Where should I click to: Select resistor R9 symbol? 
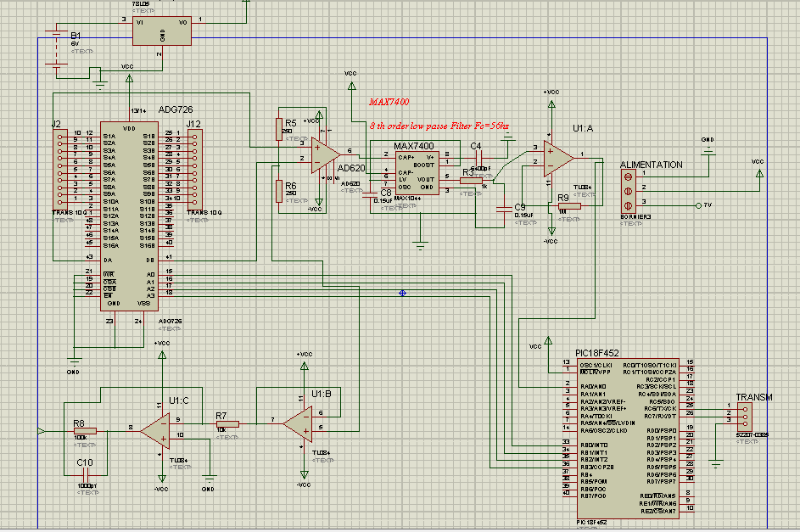[x=569, y=206]
